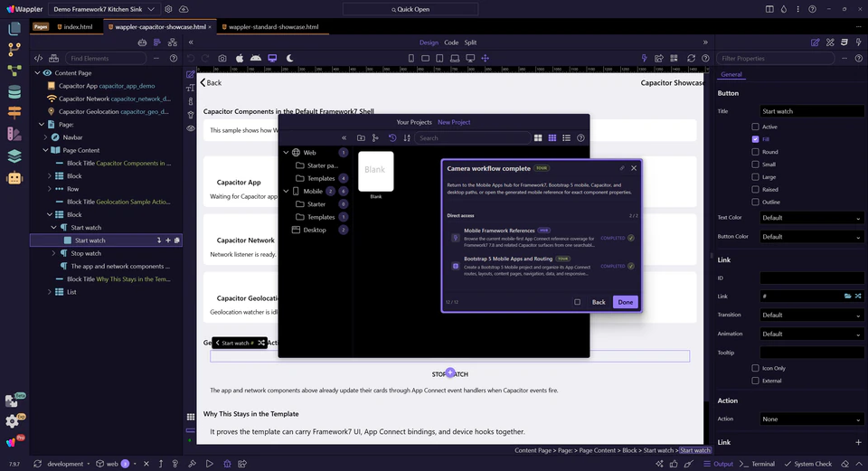The height and width of the screenshot is (471, 868).
Task: Click the refresh design view icon
Action: pos(691,58)
